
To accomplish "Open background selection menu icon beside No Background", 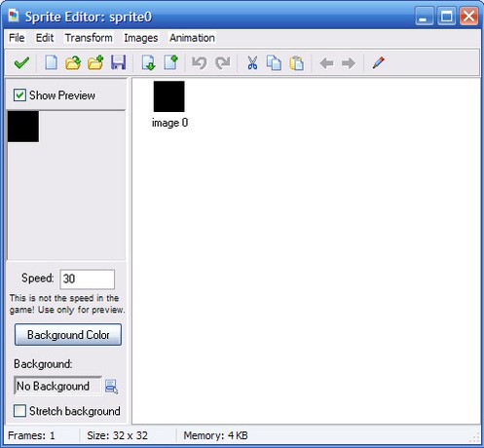I will 111,387.
